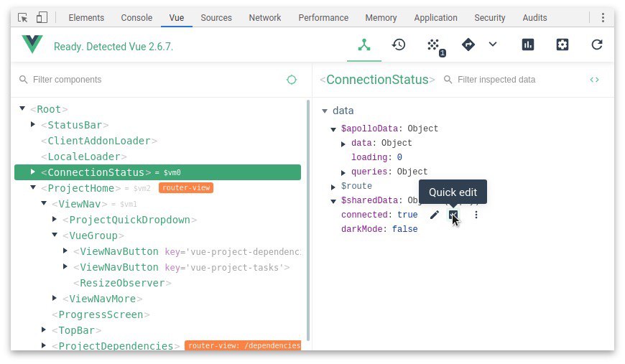
Task: Open Vue devtools settings gear
Action: pyautogui.click(x=562, y=45)
